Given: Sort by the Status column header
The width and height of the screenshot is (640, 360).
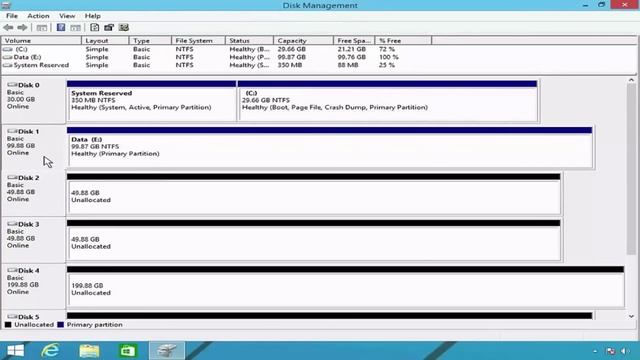Looking at the screenshot, I should 249,41.
